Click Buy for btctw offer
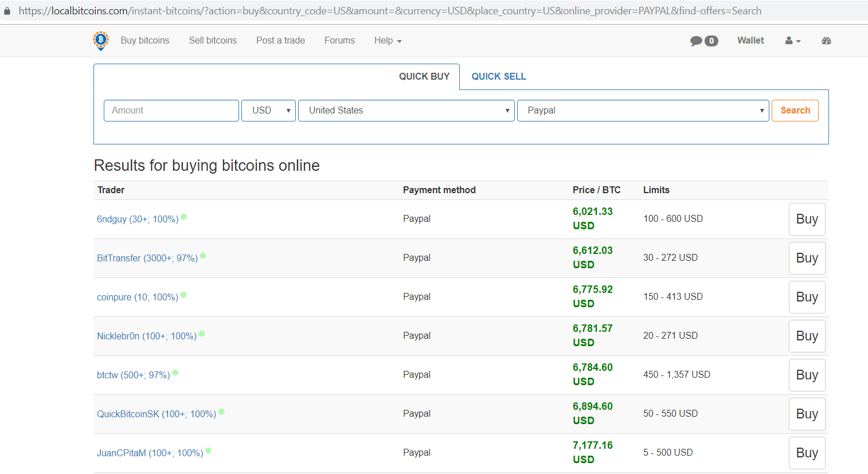This screenshot has width=868, height=474. tap(807, 375)
